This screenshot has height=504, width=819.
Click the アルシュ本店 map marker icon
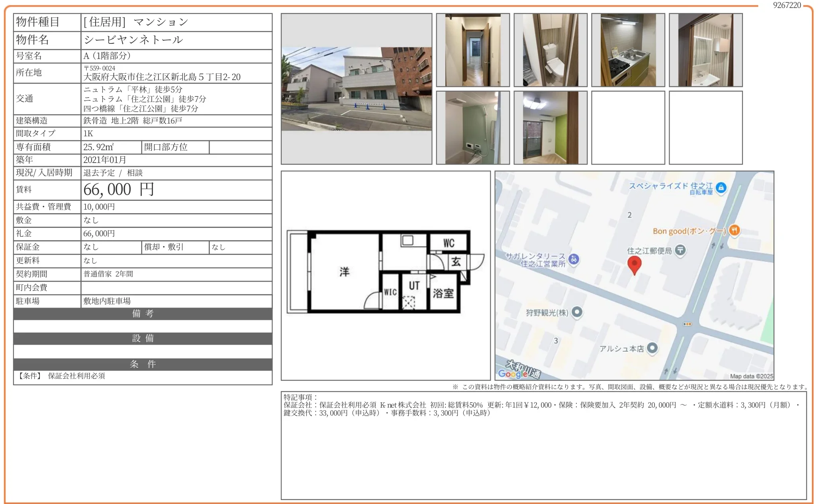[652, 348]
